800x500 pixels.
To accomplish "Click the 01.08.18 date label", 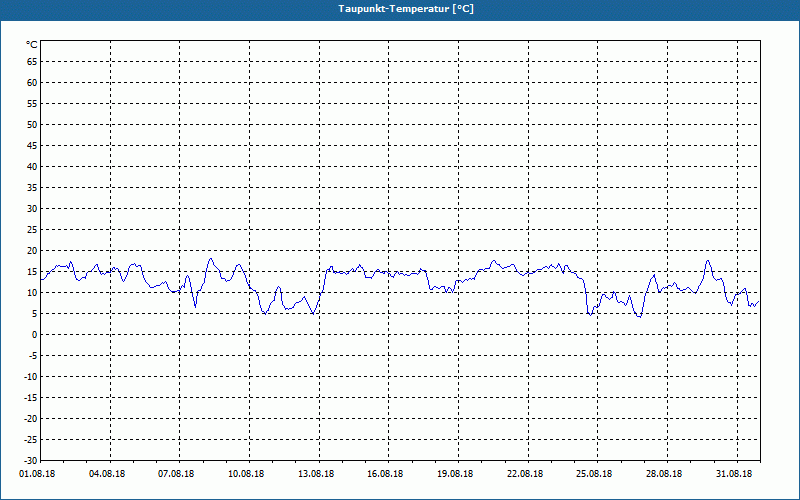I will click(x=37, y=474).
